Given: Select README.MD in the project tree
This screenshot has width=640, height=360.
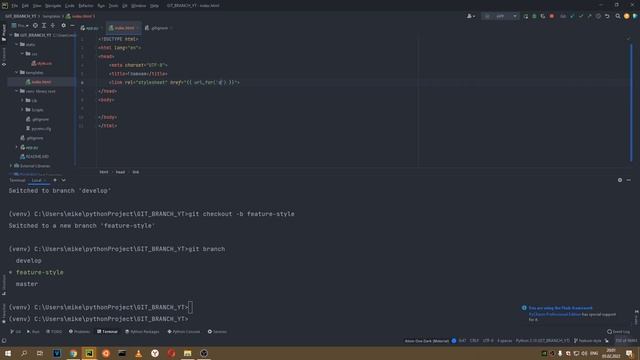Looking at the screenshot, I should pos(34,157).
